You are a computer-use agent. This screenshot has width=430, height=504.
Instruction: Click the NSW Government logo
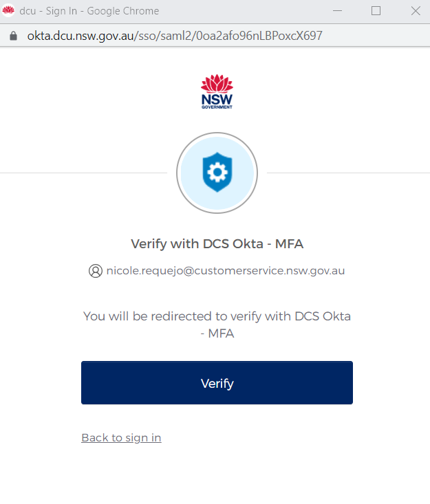[217, 91]
